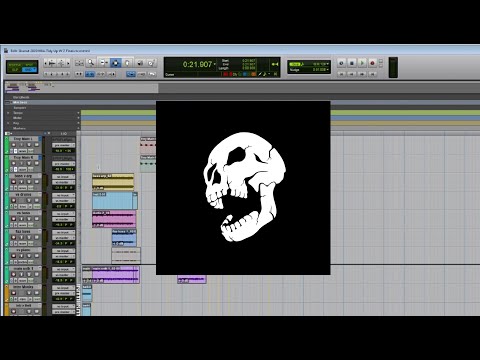Click the Tab to Transients icon
The height and width of the screenshot is (360, 480).
[x=79, y=74]
